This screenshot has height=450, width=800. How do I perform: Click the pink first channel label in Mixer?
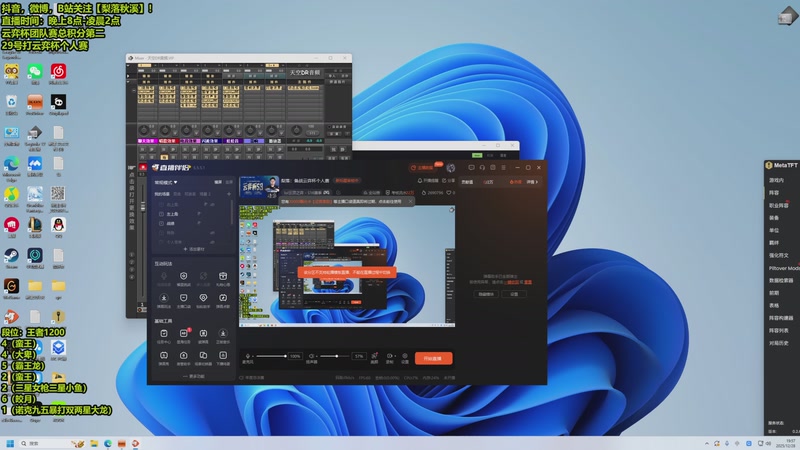point(146,141)
